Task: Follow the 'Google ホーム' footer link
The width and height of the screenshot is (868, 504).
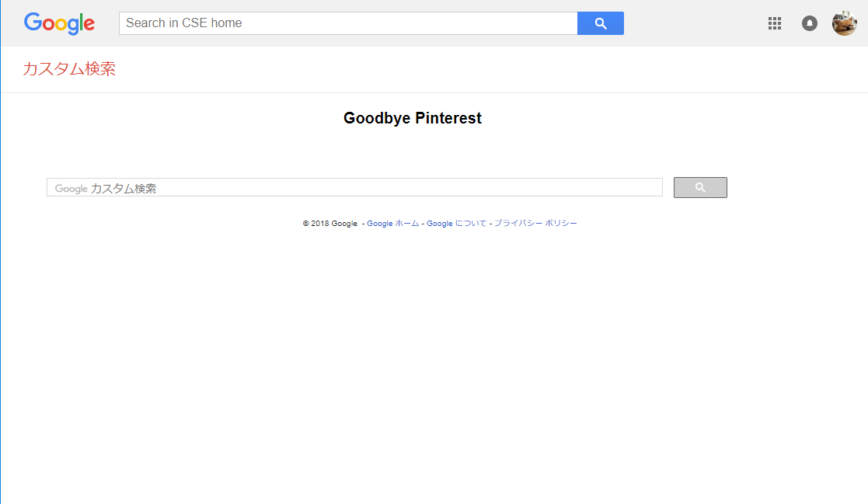Action: [392, 224]
